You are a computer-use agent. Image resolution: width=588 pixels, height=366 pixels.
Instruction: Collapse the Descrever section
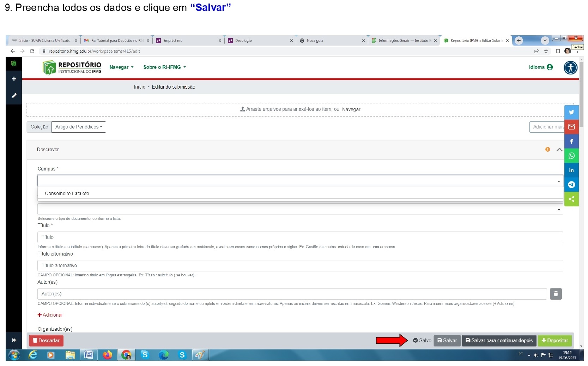pos(559,150)
